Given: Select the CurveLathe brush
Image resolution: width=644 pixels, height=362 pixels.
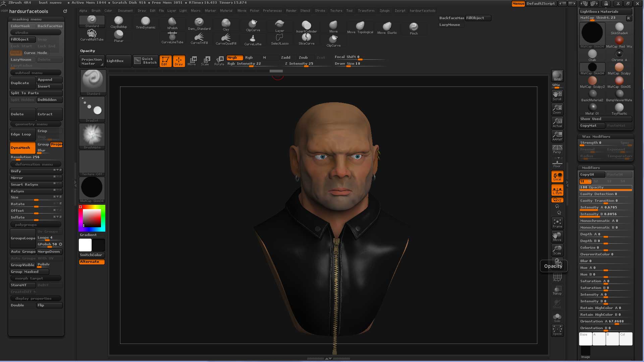Looking at the screenshot, I should (x=253, y=40).
